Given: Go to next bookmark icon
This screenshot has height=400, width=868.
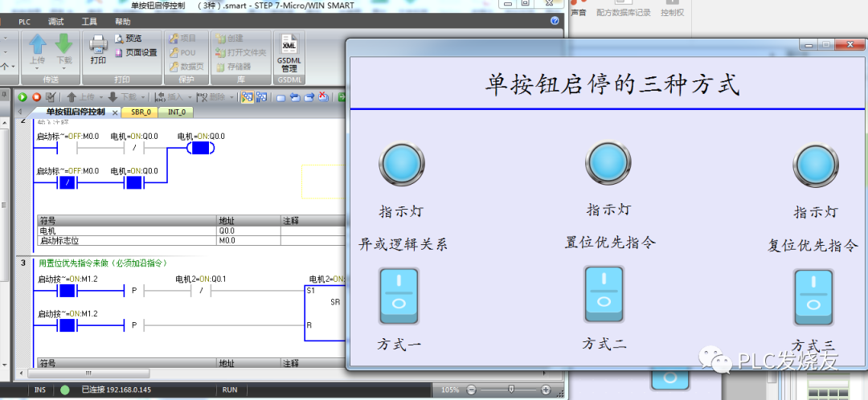Looking at the screenshot, I should click(x=309, y=98).
